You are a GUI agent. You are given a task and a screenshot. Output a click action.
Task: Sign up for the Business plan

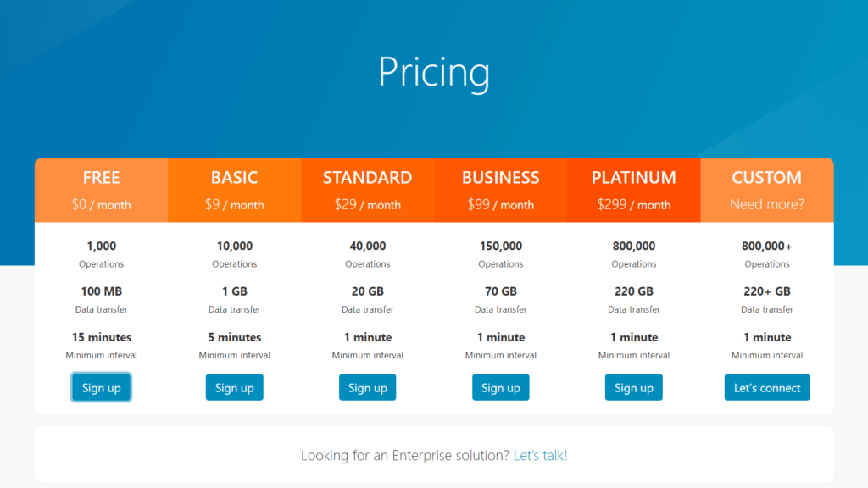pyautogui.click(x=501, y=388)
